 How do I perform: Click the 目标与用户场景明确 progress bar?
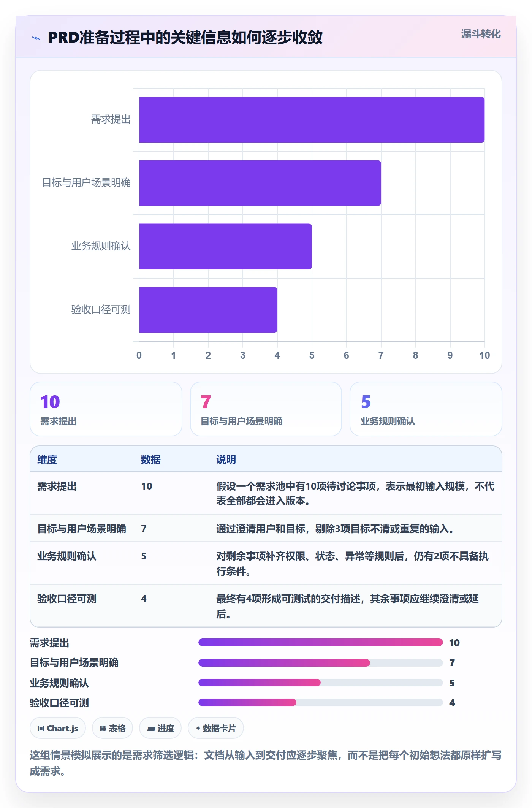click(321, 663)
